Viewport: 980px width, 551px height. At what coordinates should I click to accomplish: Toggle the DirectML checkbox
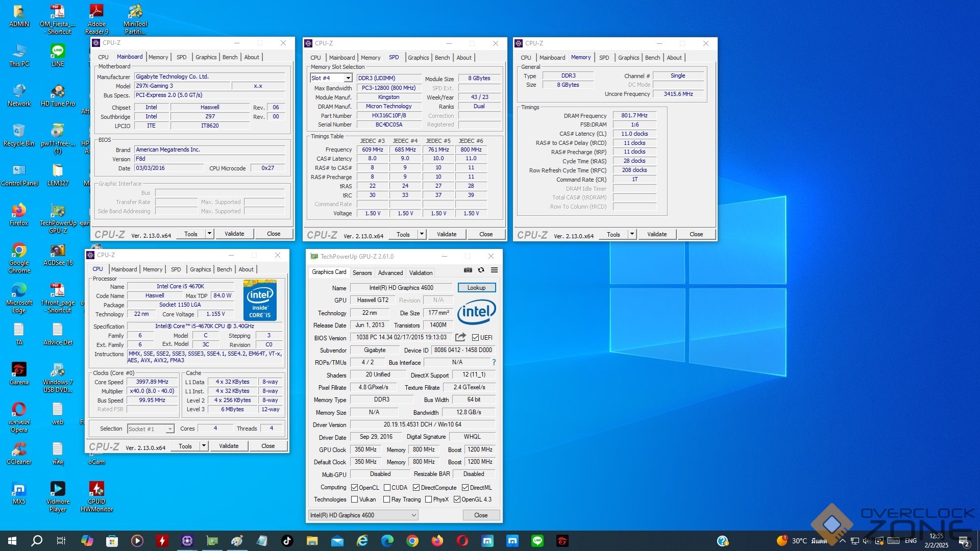point(465,488)
